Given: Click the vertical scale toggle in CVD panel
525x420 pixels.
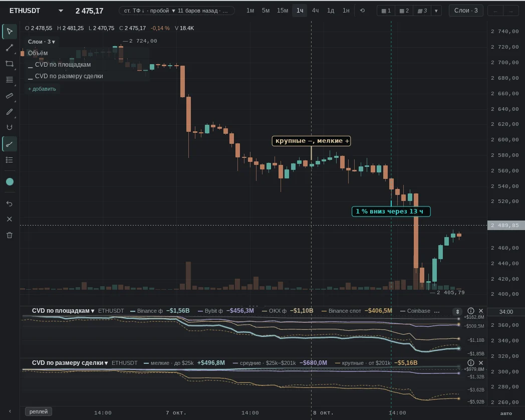Looking at the screenshot, I should pyautogui.click(x=457, y=311).
